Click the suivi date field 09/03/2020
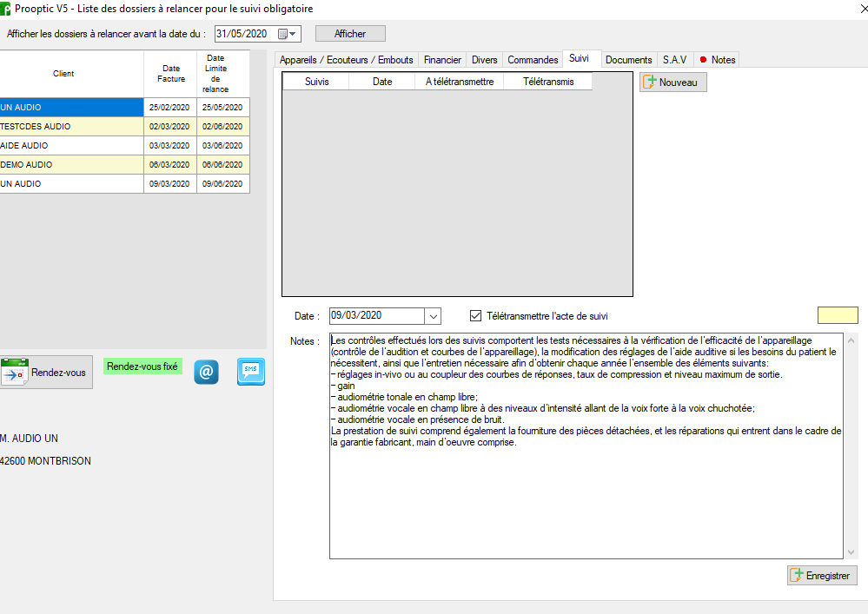 point(377,316)
